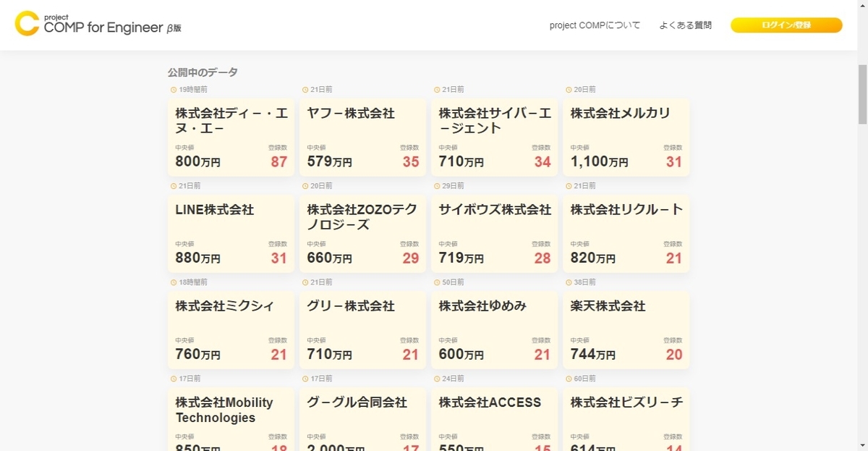This screenshot has height=451, width=868.
Task: Open the サイボウズ株式会社 card
Action: [x=494, y=233]
